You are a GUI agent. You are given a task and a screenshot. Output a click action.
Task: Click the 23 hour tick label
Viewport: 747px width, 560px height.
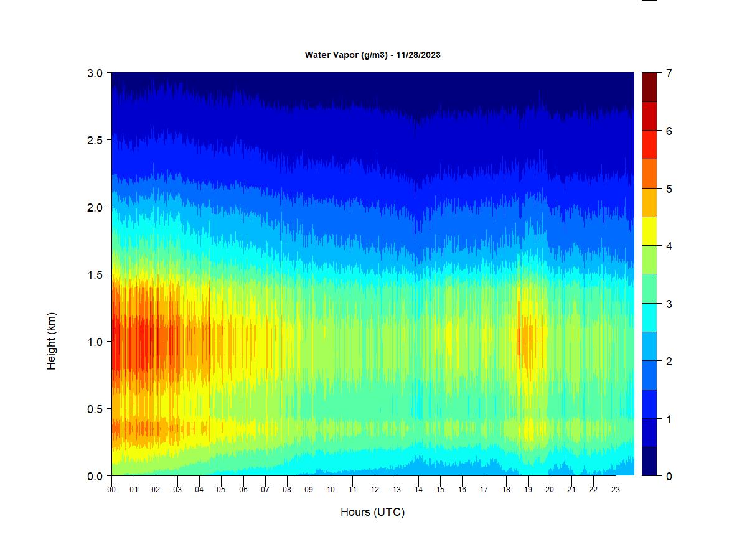pyautogui.click(x=616, y=490)
